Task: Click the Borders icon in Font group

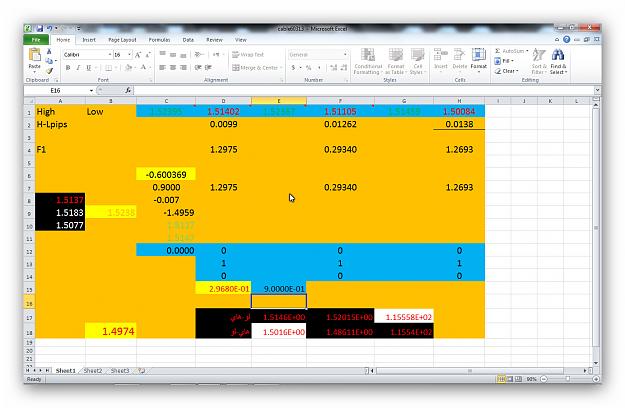Action: [x=108, y=68]
